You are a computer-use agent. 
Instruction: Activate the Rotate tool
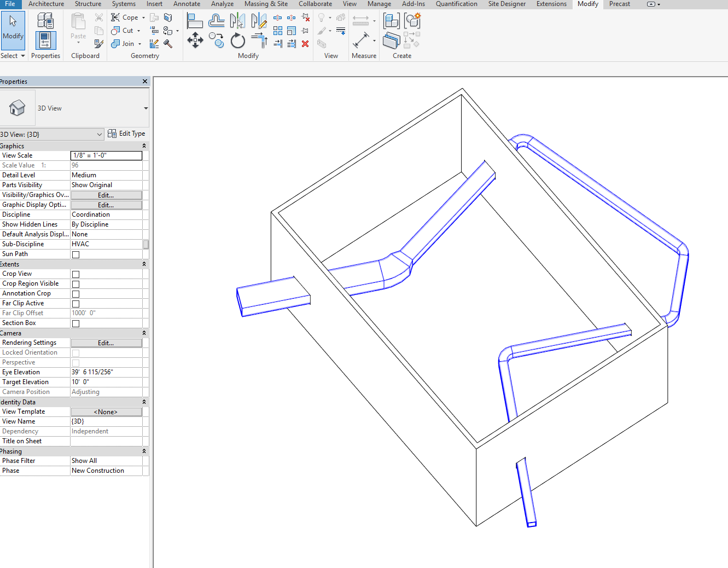pyautogui.click(x=237, y=40)
